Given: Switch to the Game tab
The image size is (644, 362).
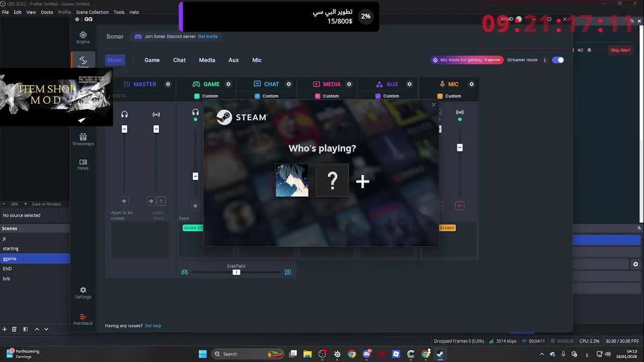Looking at the screenshot, I should [x=152, y=60].
